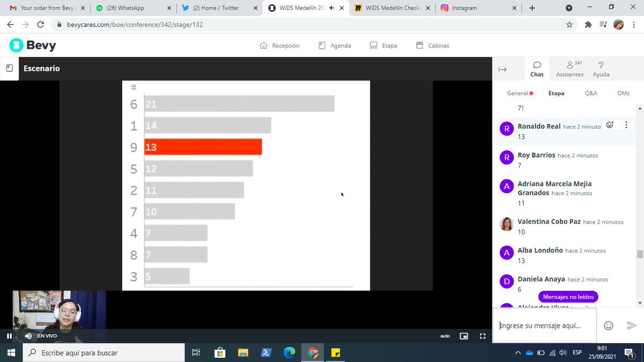
Task: Open File Explorer from taskbar
Action: (x=243, y=352)
